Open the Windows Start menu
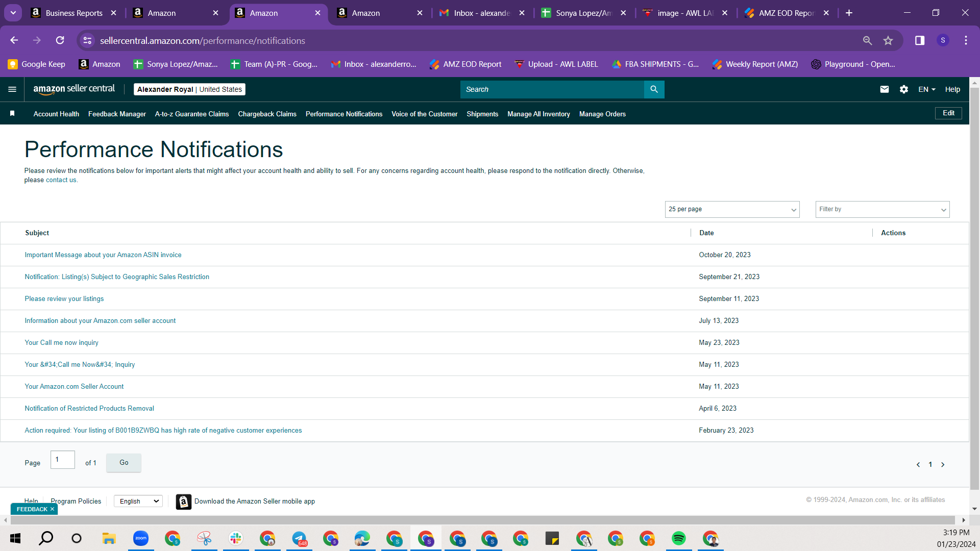 15,538
